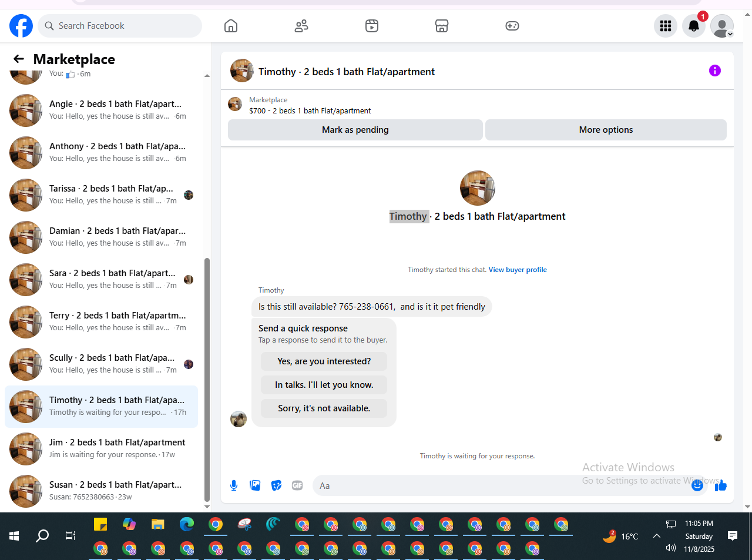Open the conversation with Susan

pos(101,491)
